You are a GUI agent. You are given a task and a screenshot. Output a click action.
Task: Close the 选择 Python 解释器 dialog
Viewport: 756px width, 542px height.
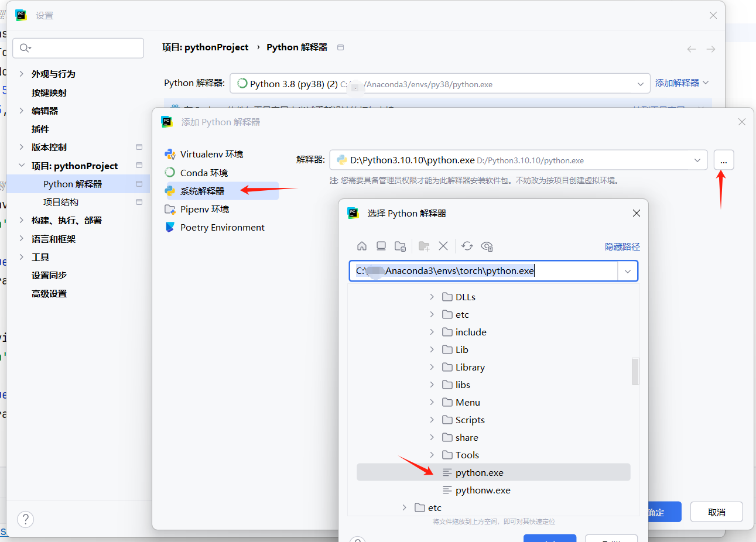[637, 213]
